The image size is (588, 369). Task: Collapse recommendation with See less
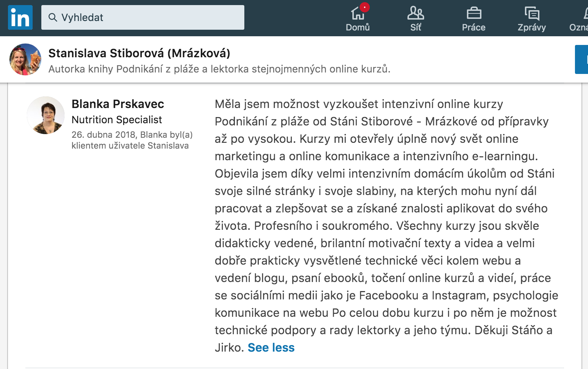point(271,348)
